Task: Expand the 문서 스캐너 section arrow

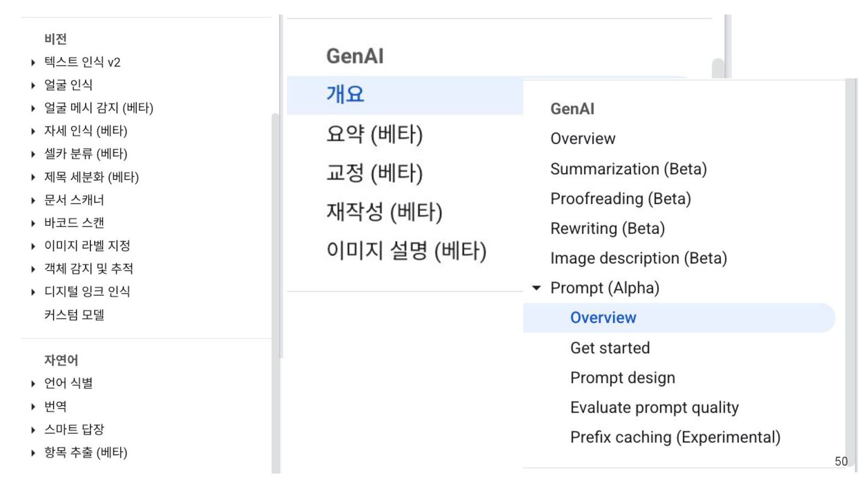Action: (x=33, y=200)
